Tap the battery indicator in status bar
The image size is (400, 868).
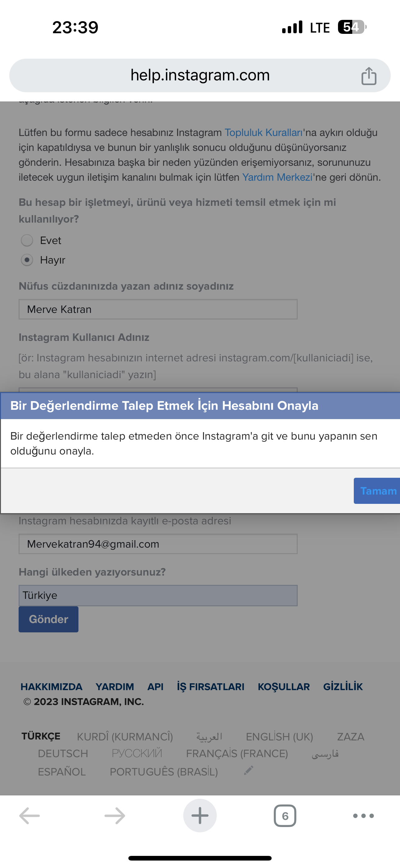point(352,27)
